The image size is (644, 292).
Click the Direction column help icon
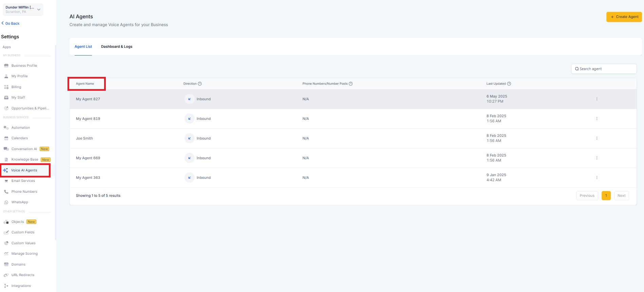point(200,84)
